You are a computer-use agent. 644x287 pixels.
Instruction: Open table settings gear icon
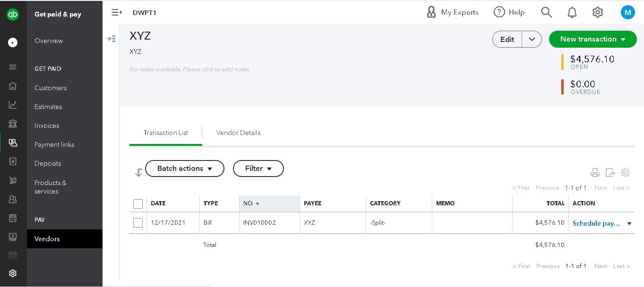tap(625, 173)
